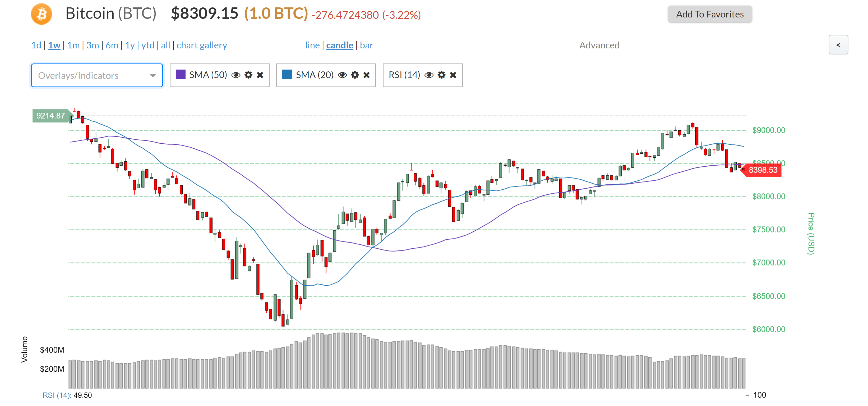The image size is (868, 406).
Task: Remove the RSI (14) indicator
Action: (453, 75)
